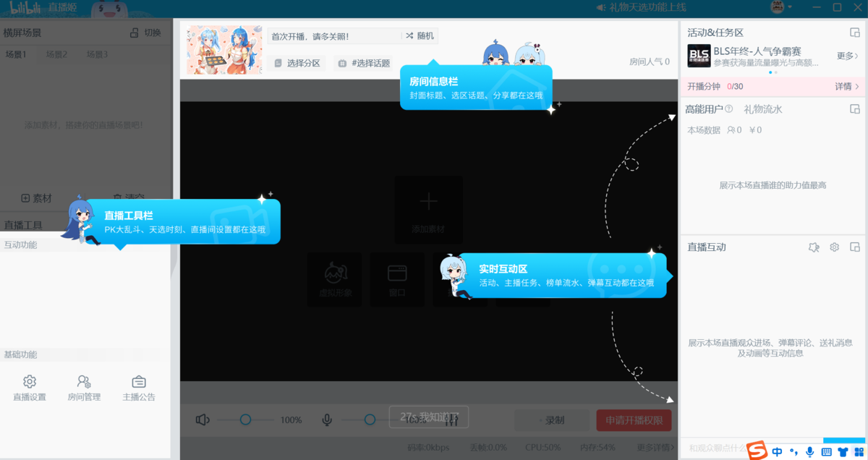
Task: Pop out the 活动&任务区 panel icon
Action: (855, 32)
